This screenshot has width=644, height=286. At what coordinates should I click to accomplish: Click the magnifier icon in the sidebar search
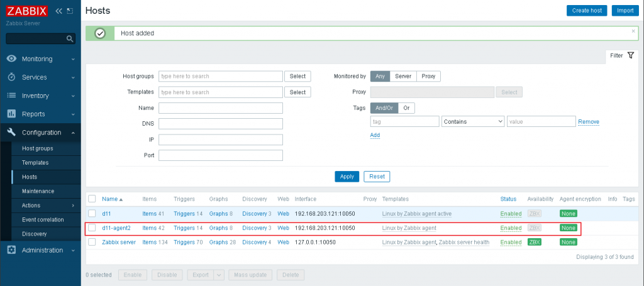coord(70,39)
